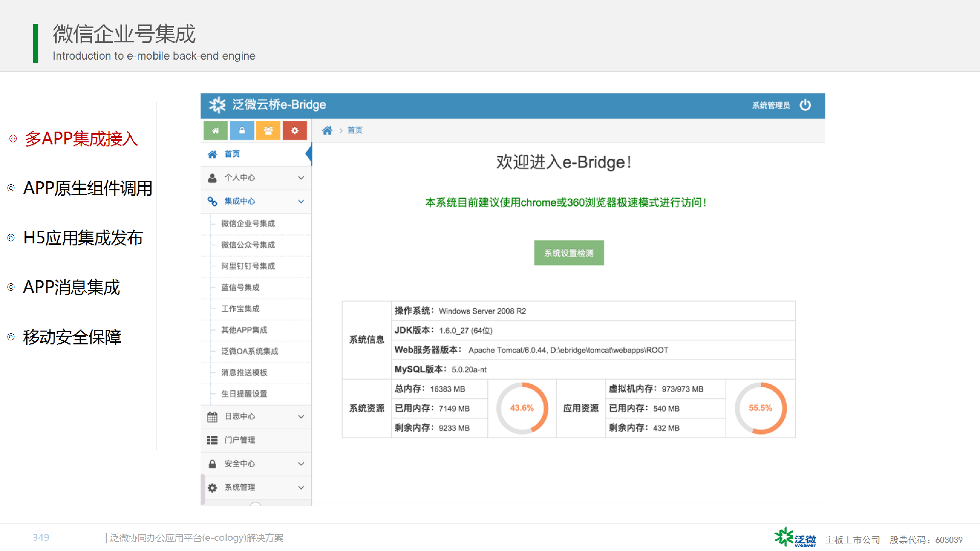Open 个人中心 menu label
The width and height of the screenshot is (980, 551).
coord(240,178)
